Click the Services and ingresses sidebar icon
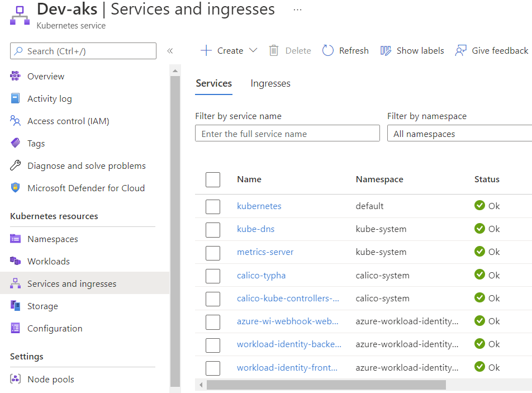 (x=15, y=283)
